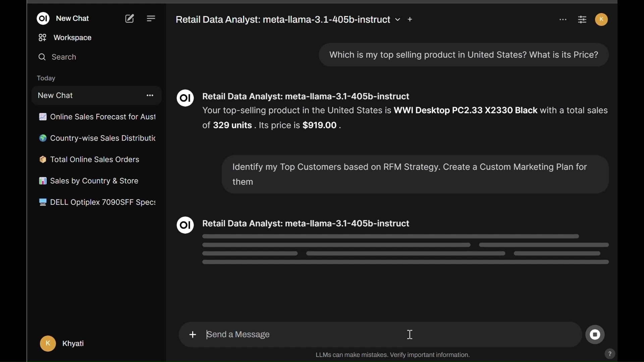Open the help question mark icon
This screenshot has width=644, height=362.
point(610,354)
